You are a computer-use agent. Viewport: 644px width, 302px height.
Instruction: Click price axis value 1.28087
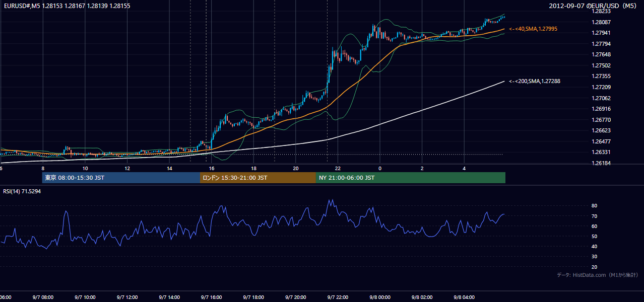click(x=602, y=22)
